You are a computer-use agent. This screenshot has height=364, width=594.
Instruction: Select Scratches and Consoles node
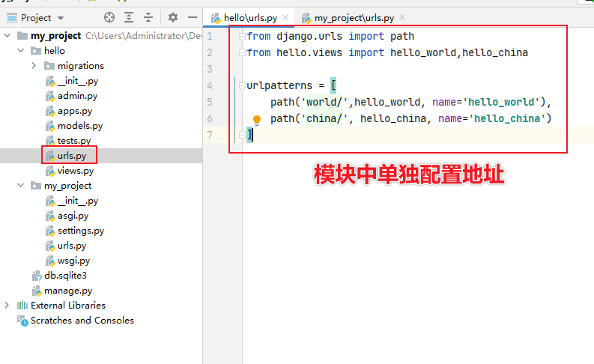pos(82,321)
